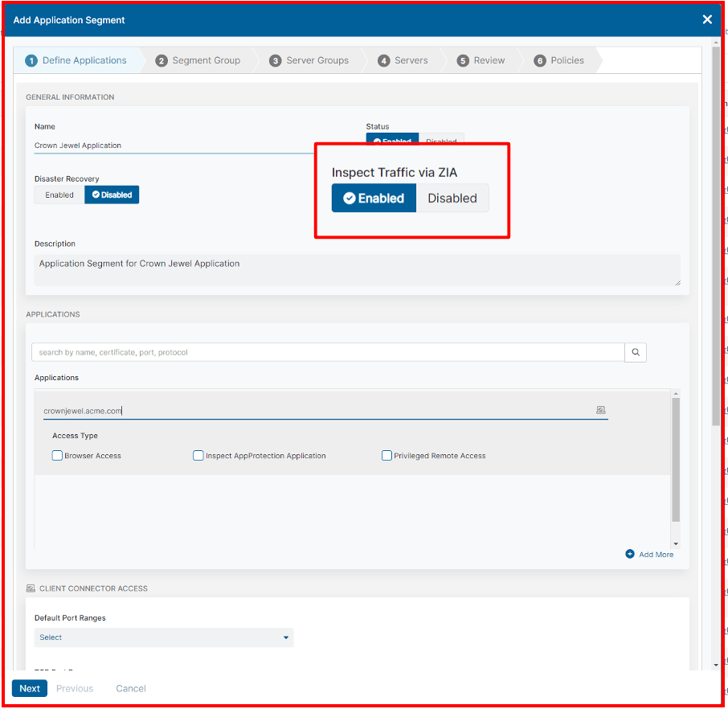
Task: Click the Add More plus icon
Action: pos(630,554)
